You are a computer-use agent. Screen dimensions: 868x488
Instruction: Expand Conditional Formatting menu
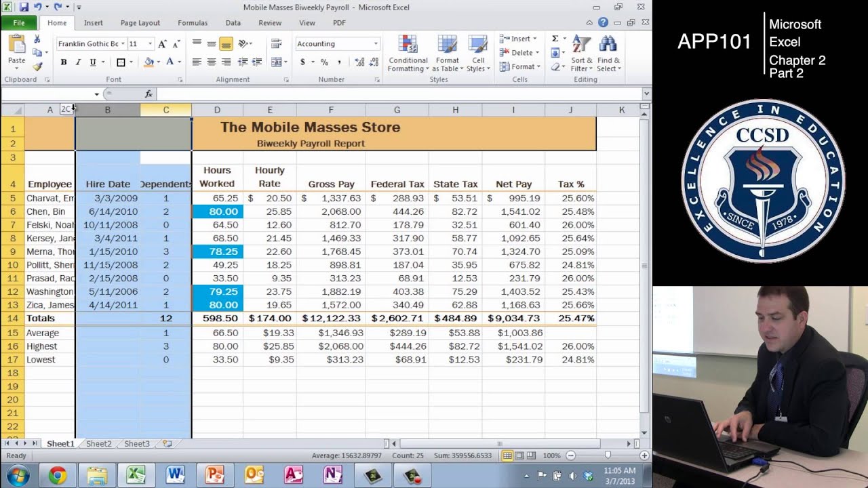[408, 54]
